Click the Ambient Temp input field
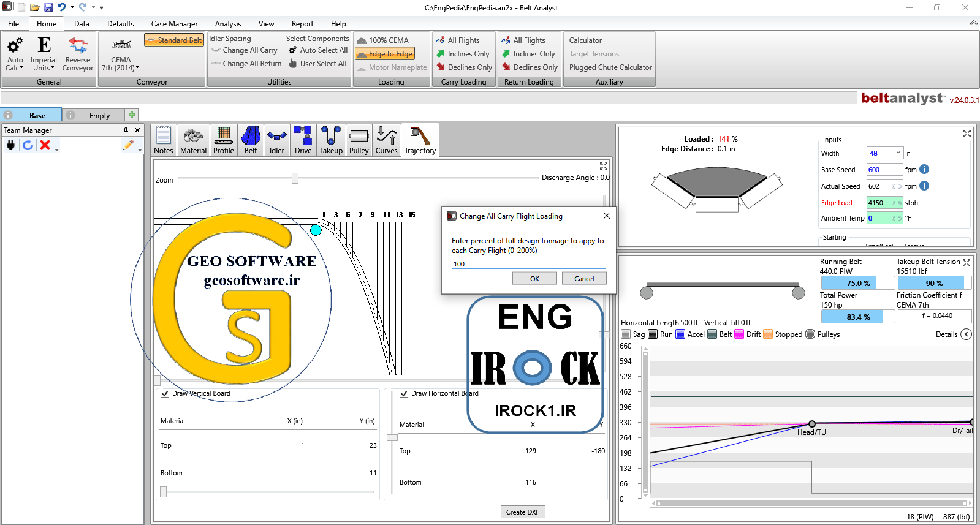Screen dimensions: 980x525 coord(884,218)
